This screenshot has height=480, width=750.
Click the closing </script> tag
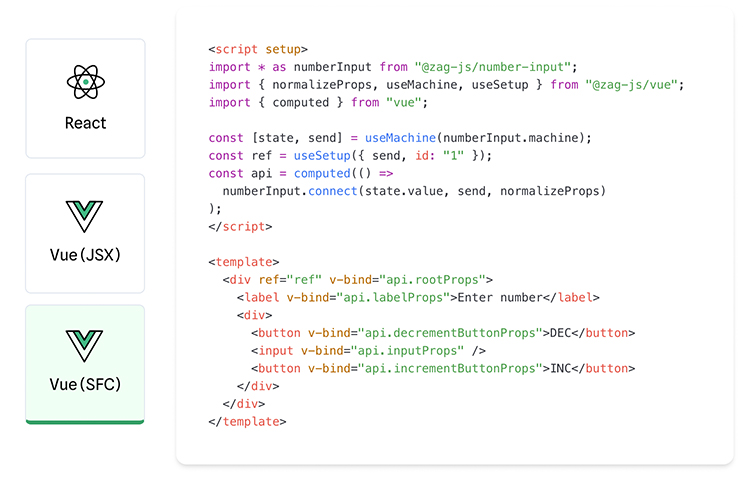pyautogui.click(x=240, y=226)
